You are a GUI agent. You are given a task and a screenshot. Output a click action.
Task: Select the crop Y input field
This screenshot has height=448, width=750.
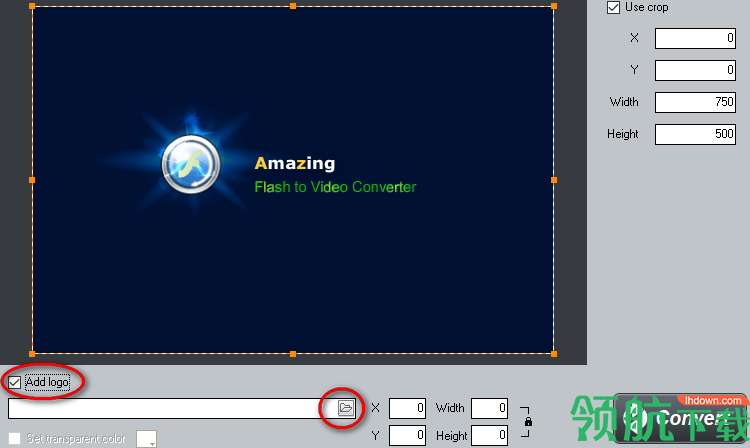tap(695, 70)
